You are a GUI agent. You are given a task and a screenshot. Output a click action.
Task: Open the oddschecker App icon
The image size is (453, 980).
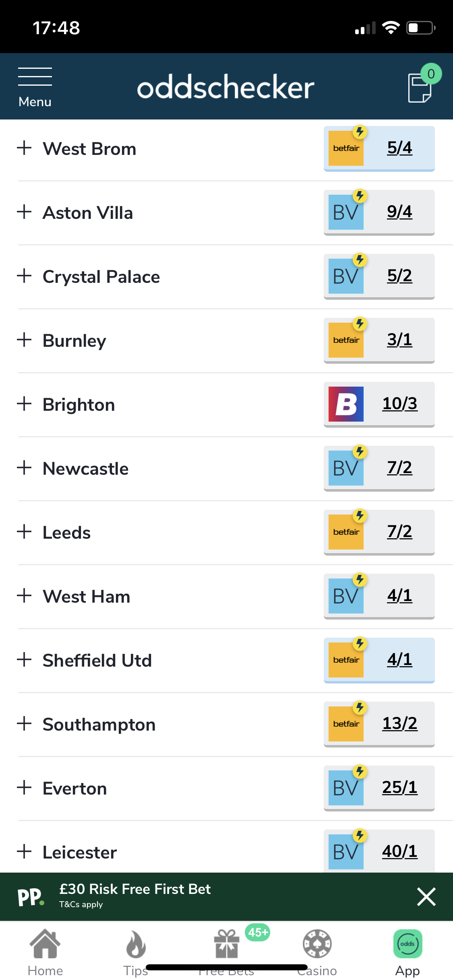point(408,944)
